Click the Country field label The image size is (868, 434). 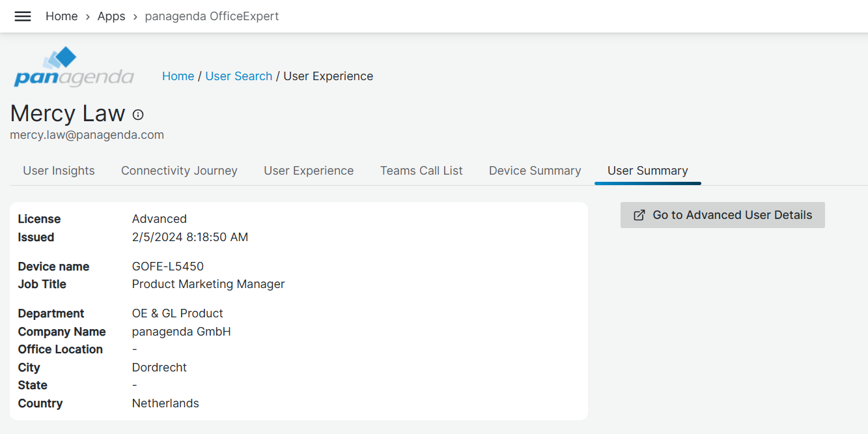click(x=40, y=403)
